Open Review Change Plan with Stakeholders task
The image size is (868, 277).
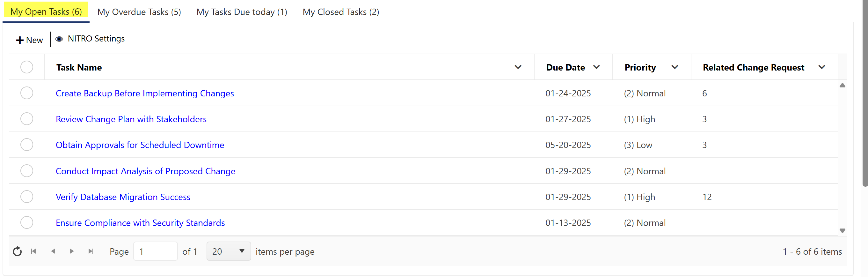pos(131,119)
